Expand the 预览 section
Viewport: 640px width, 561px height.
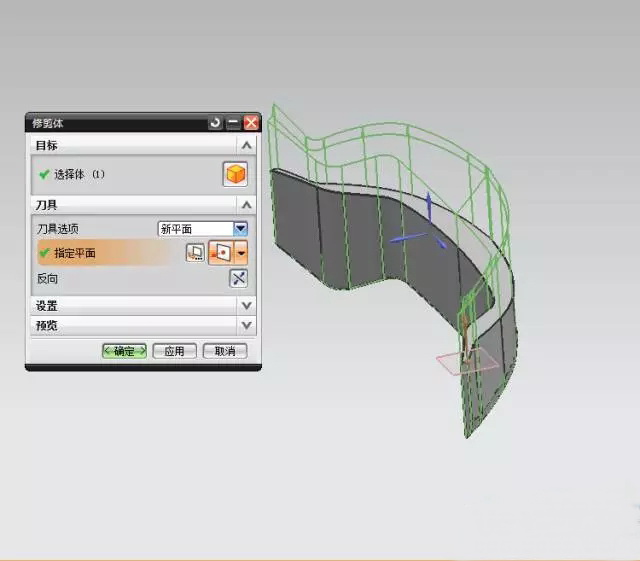pyautogui.click(x=246, y=325)
